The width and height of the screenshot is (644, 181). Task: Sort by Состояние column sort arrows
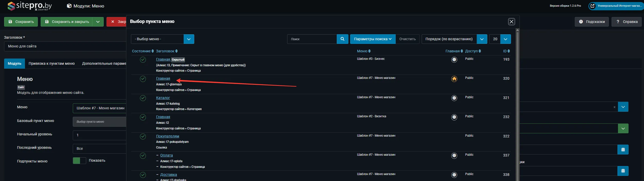click(153, 51)
